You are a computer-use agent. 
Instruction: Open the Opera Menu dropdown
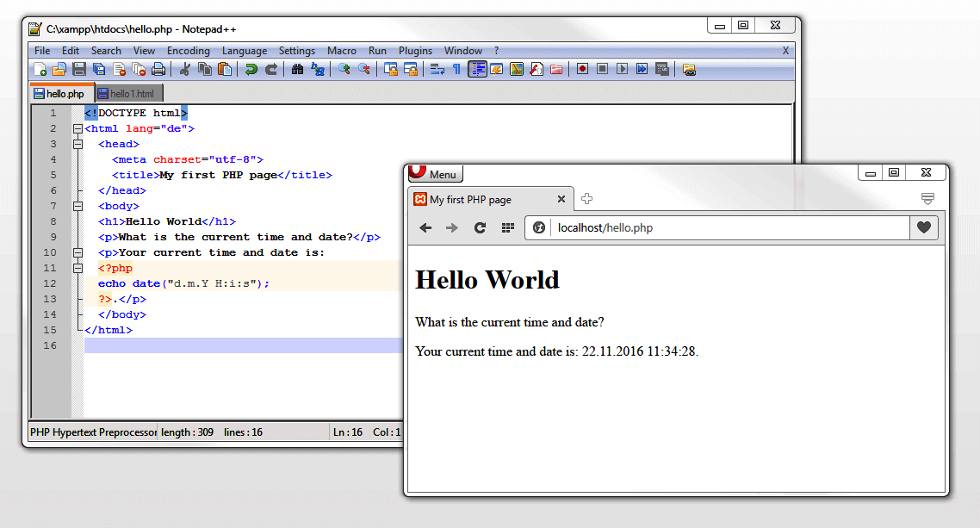point(435,174)
